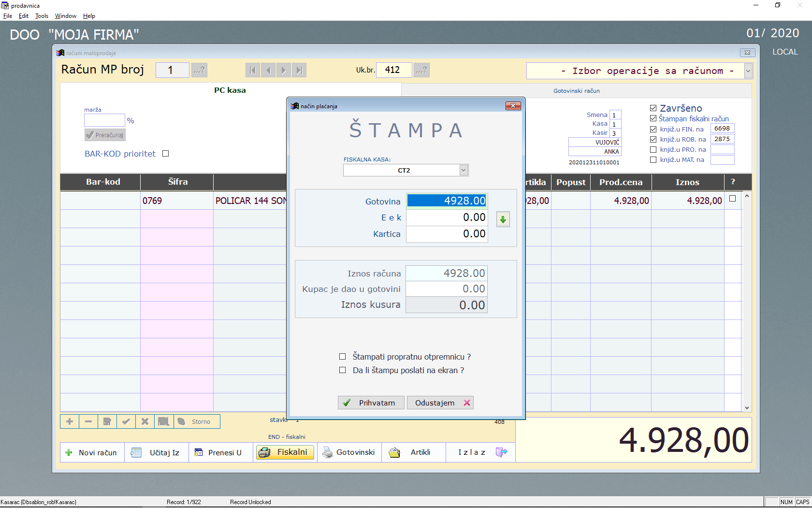This screenshot has width=812, height=521.
Task: Open the File menu
Action: [8, 16]
